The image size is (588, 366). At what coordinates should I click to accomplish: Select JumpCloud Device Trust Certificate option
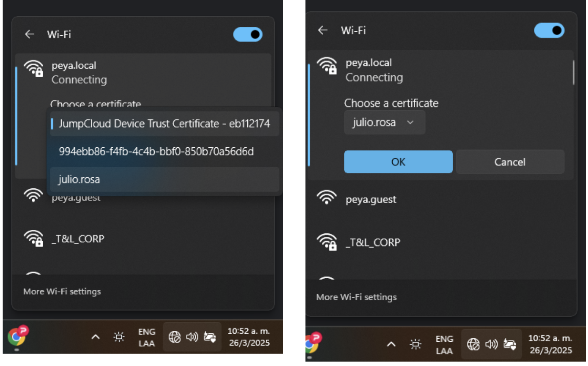164,123
